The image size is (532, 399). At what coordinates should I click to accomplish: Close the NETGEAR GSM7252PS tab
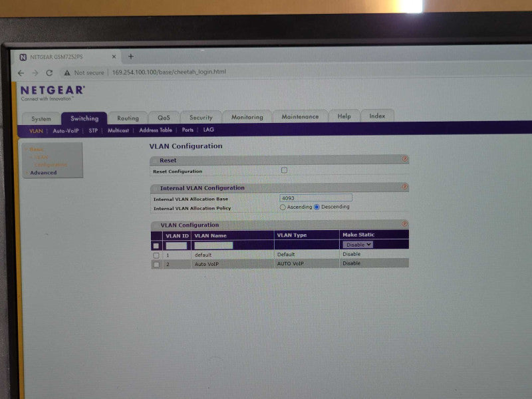[x=114, y=57]
